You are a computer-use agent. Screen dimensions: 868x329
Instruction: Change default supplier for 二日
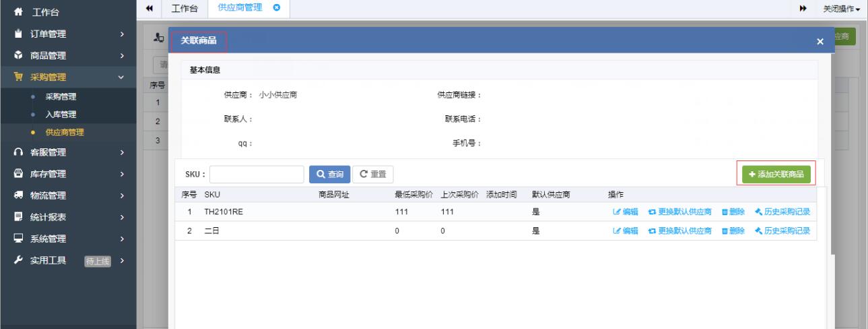coord(680,231)
